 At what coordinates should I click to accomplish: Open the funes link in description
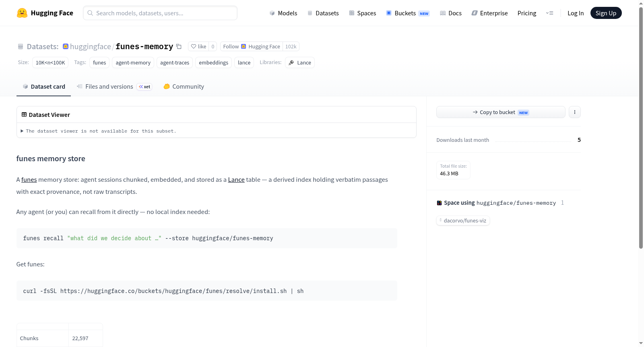click(x=29, y=180)
